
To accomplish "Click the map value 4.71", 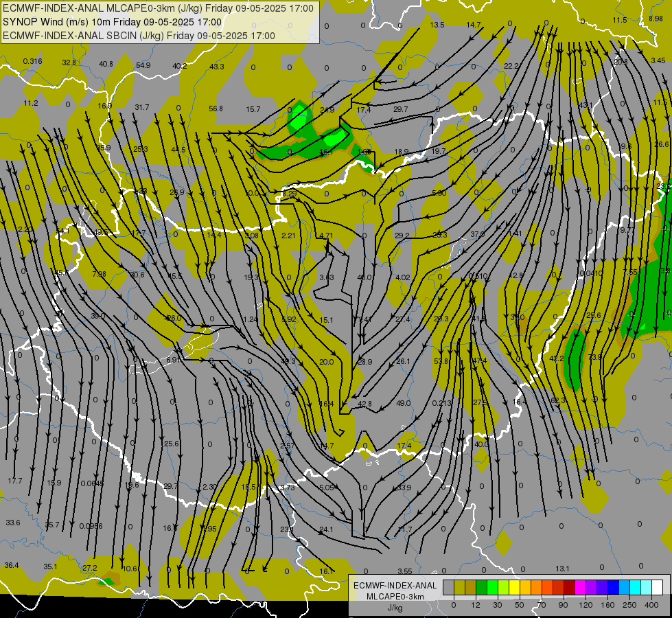I will (326, 236).
